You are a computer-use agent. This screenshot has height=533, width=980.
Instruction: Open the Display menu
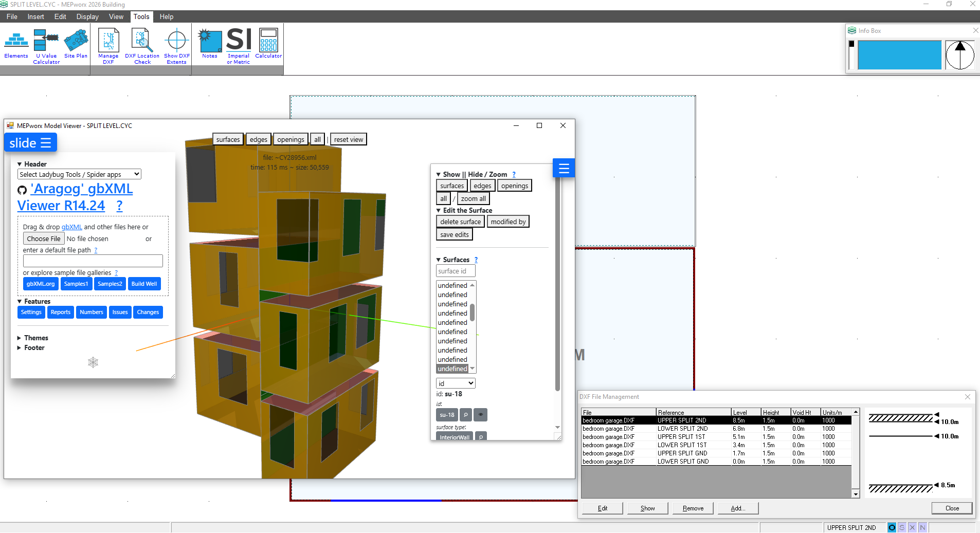pos(87,16)
